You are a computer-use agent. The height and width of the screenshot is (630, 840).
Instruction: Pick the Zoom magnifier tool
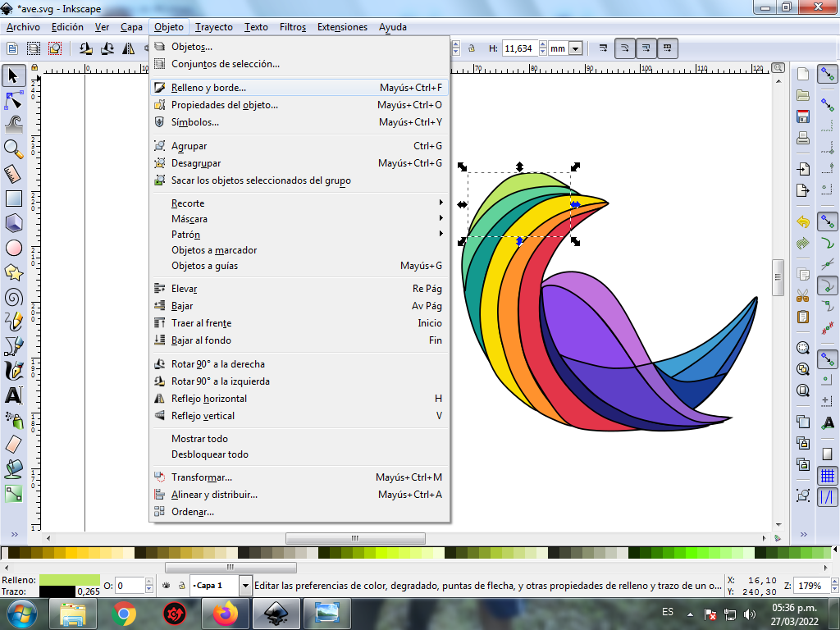coord(14,148)
